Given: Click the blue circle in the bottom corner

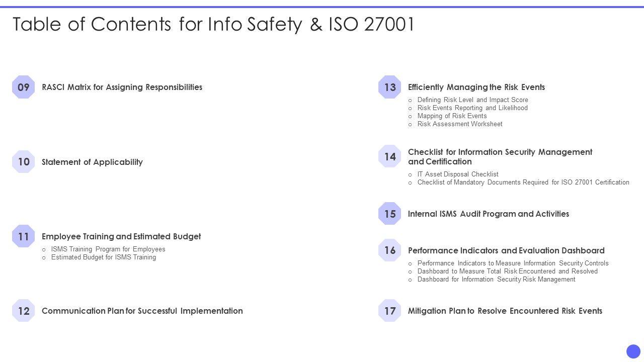Looking at the screenshot, I should 633,351.
